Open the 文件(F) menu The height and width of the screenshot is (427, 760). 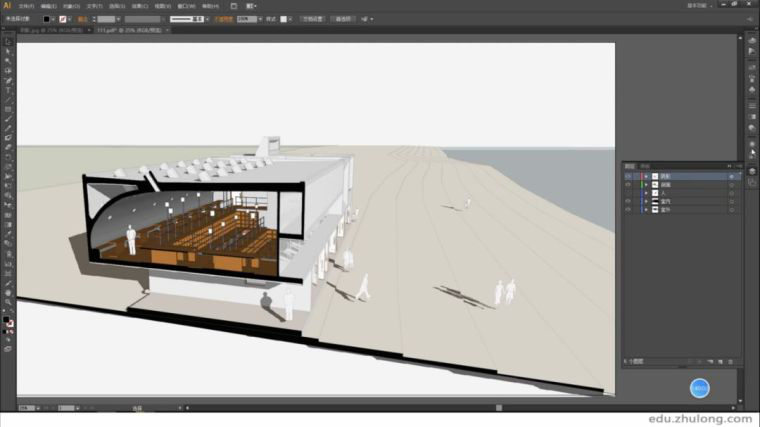click(26, 5)
